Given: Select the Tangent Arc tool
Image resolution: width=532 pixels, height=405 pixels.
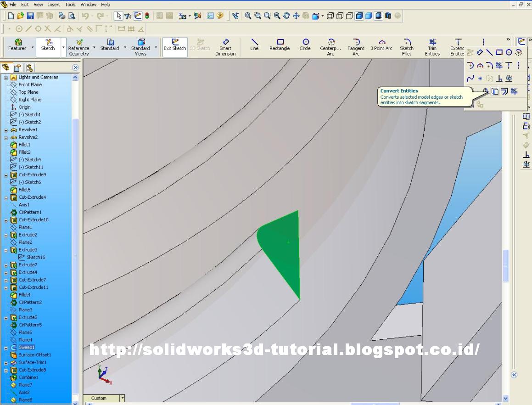Looking at the screenshot, I should pyautogui.click(x=356, y=45).
